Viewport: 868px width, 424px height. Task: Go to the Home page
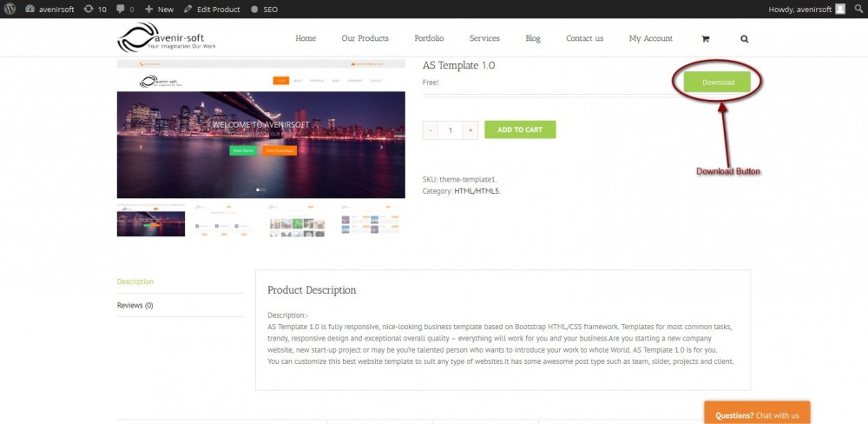coord(306,38)
